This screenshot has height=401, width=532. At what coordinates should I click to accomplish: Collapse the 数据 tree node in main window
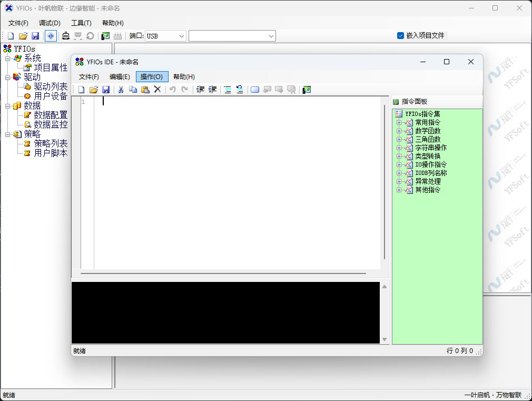pos(7,106)
